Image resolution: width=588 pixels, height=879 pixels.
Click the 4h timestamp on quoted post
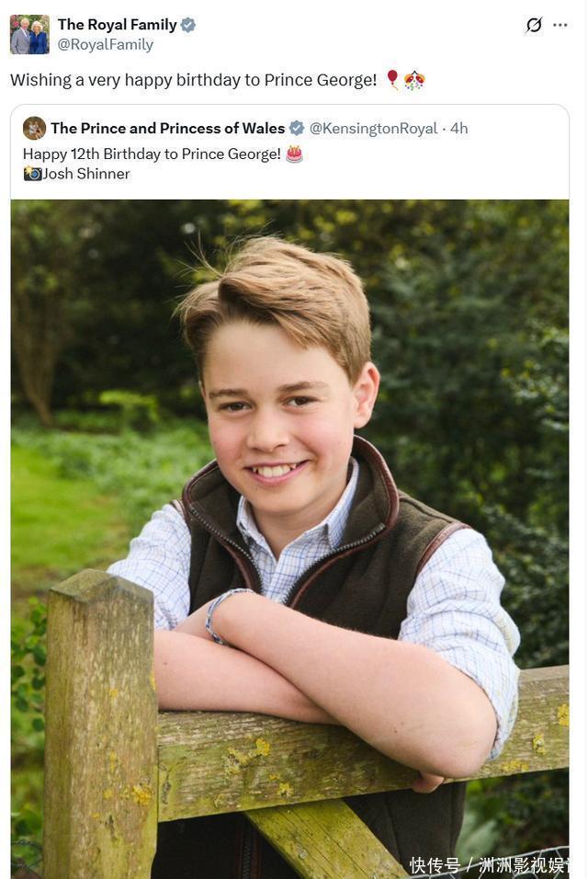458,128
